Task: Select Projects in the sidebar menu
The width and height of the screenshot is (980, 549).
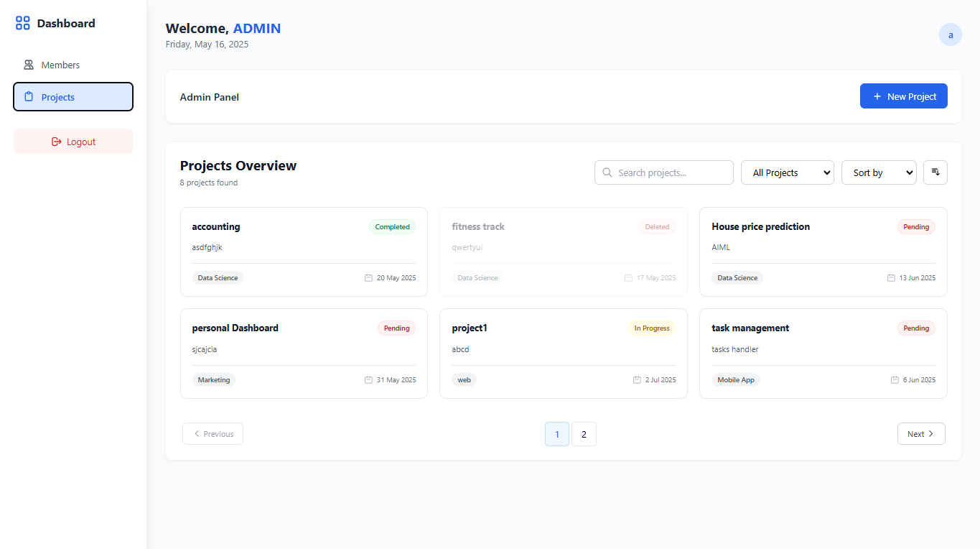Action: pyautogui.click(x=73, y=97)
